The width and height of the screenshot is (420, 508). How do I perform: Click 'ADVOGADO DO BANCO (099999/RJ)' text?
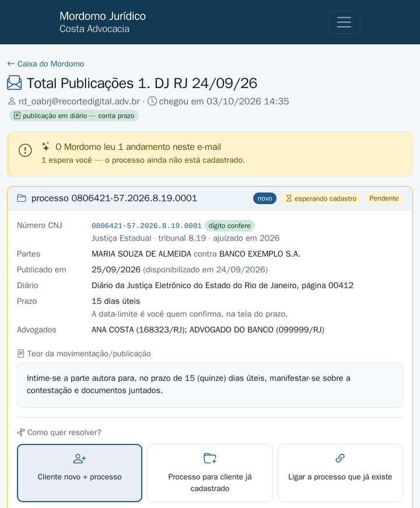257,330
